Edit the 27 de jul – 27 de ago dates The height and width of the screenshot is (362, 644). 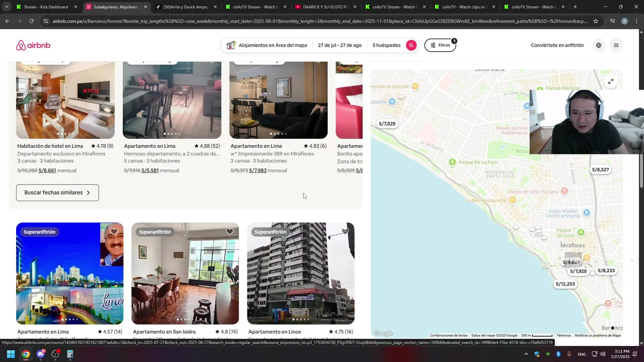(x=340, y=45)
